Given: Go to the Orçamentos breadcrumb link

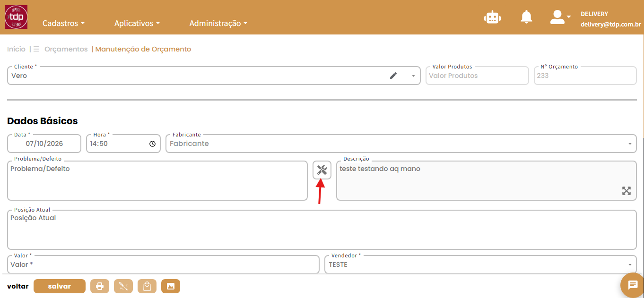Looking at the screenshot, I should 66,49.
